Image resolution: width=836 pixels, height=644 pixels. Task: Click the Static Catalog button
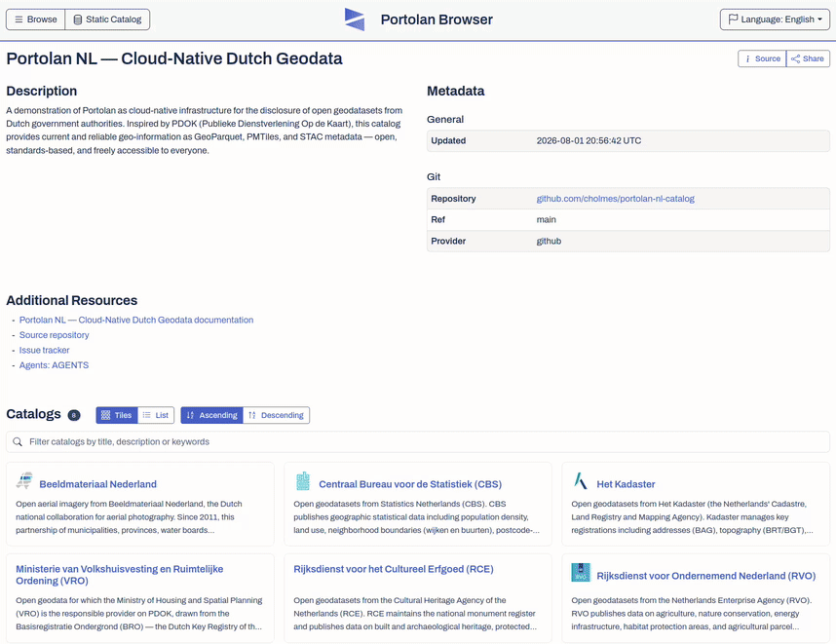[x=107, y=19]
